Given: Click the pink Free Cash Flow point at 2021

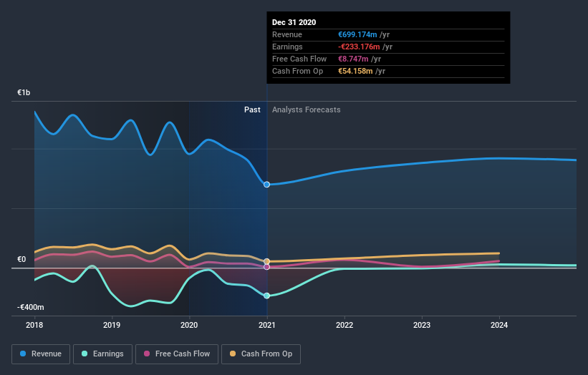Looking at the screenshot, I should pyautogui.click(x=266, y=267).
